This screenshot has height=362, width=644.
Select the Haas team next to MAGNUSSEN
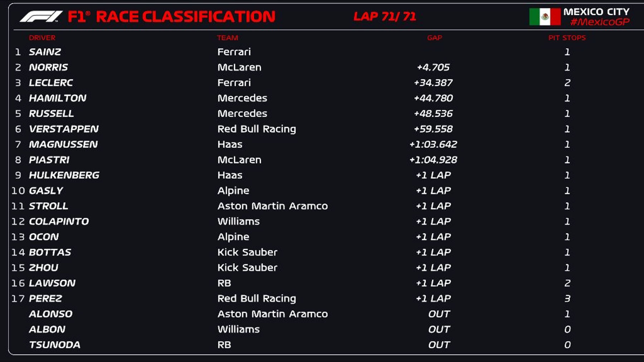[230, 144]
